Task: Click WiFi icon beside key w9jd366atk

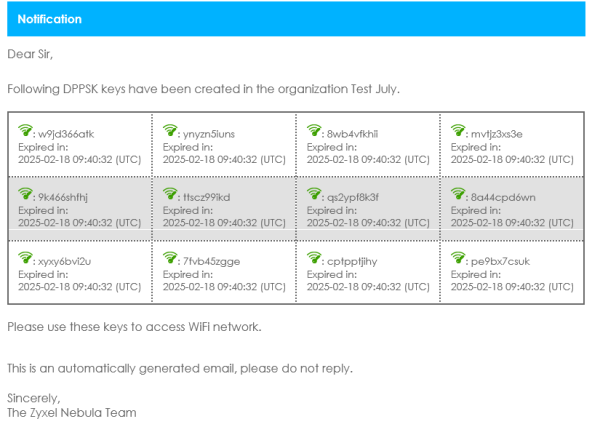Action: point(25,131)
